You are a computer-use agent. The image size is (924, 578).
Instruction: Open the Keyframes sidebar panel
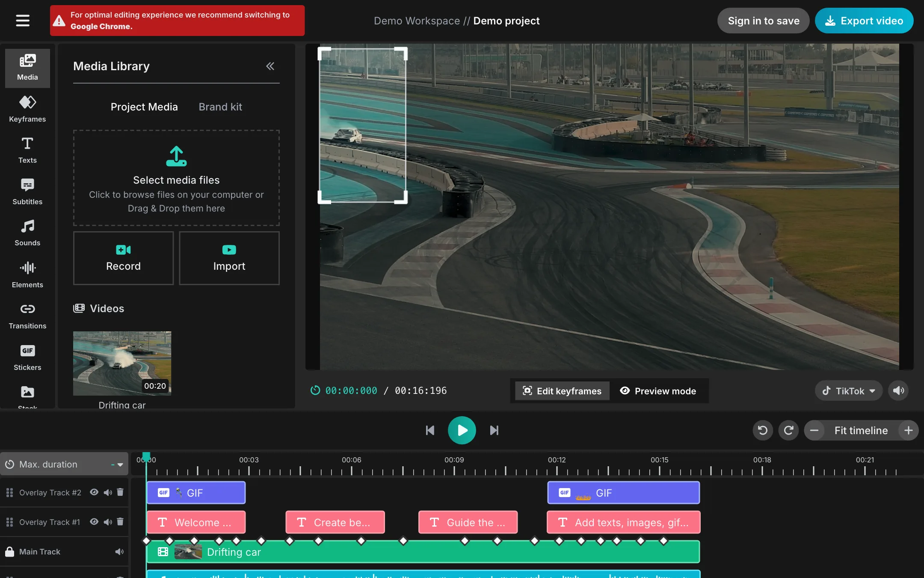(27, 109)
